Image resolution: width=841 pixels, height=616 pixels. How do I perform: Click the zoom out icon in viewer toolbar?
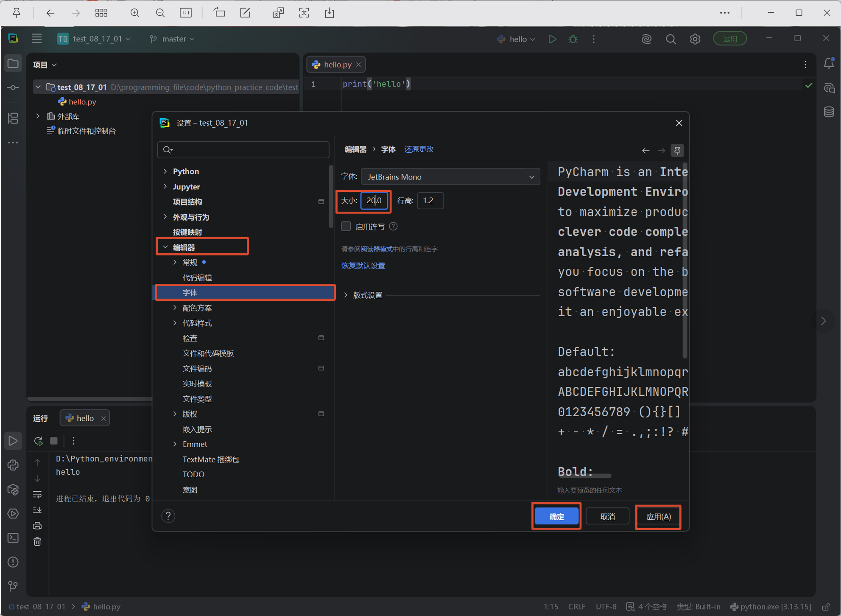(x=160, y=13)
